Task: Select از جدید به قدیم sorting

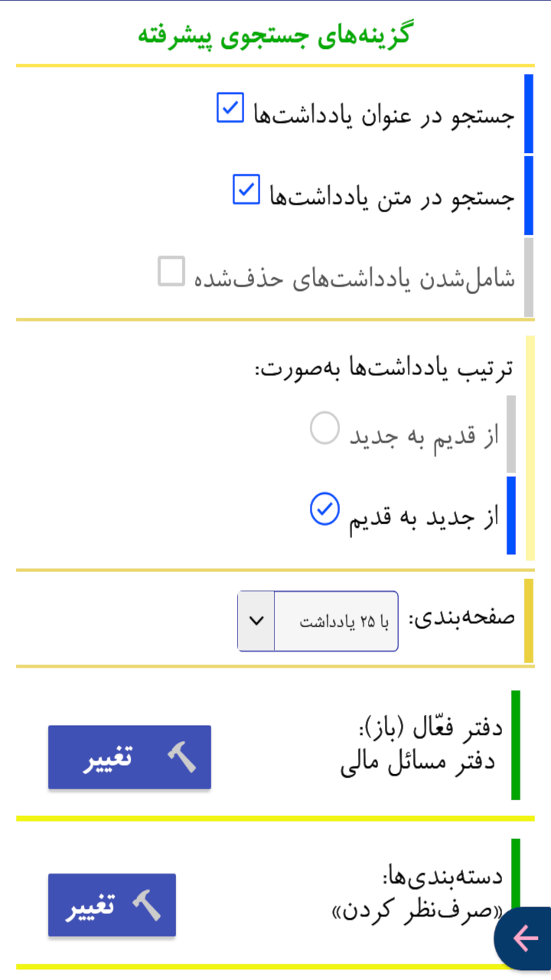Action: [x=324, y=507]
